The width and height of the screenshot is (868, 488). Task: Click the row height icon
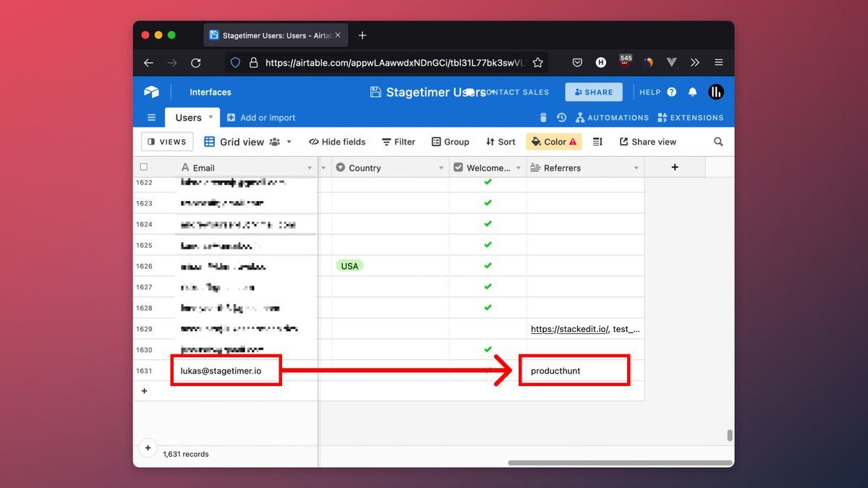597,142
